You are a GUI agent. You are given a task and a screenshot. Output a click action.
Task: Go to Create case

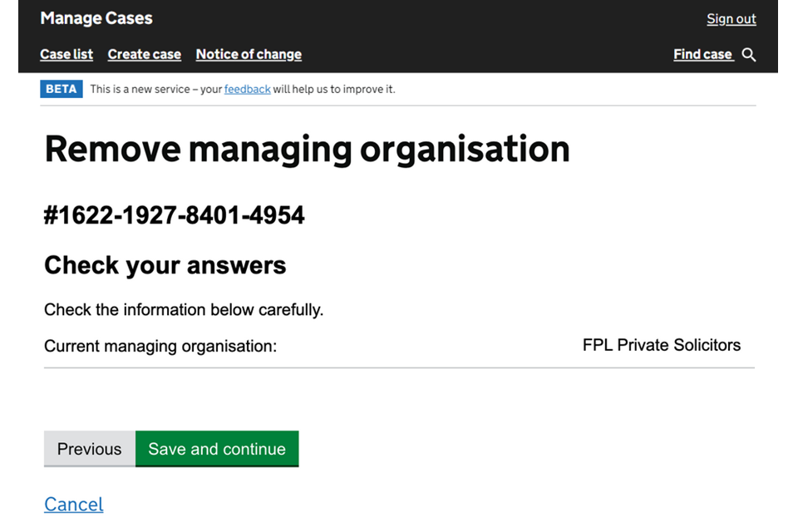(144, 55)
